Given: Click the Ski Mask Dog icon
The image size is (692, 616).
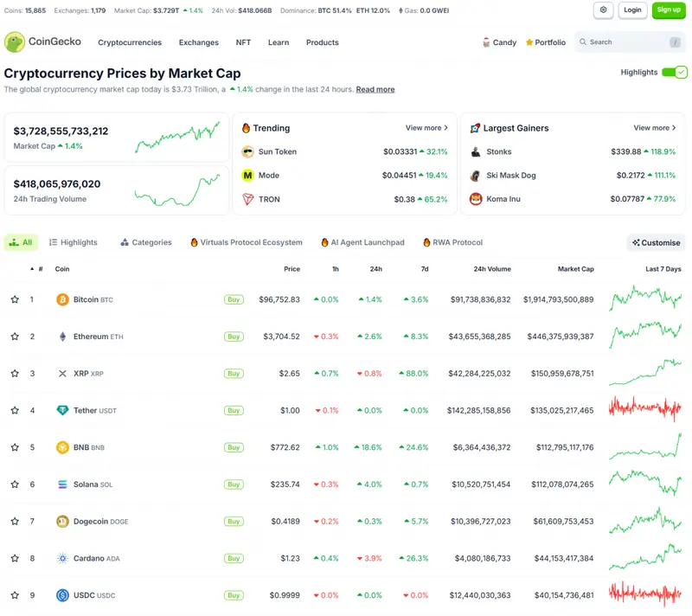Looking at the screenshot, I should 476,176.
